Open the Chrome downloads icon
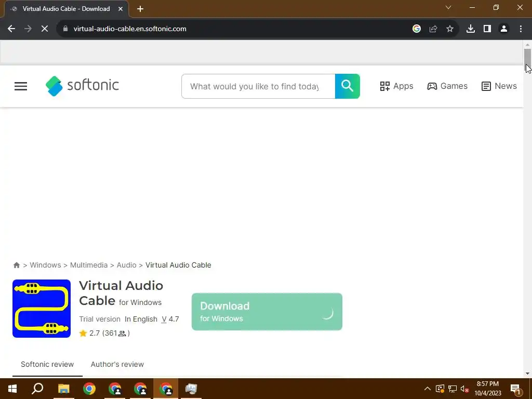Viewport: 532px width, 399px height. [471, 29]
